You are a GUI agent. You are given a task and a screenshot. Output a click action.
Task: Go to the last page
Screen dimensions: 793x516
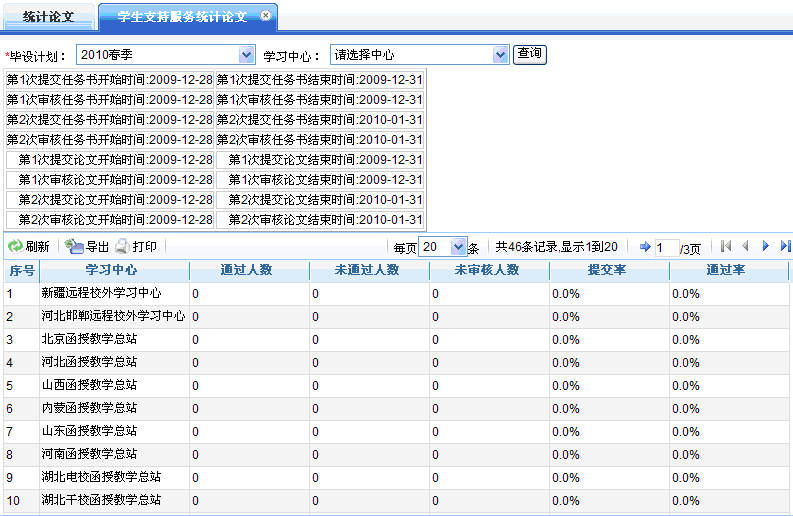[785, 246]
